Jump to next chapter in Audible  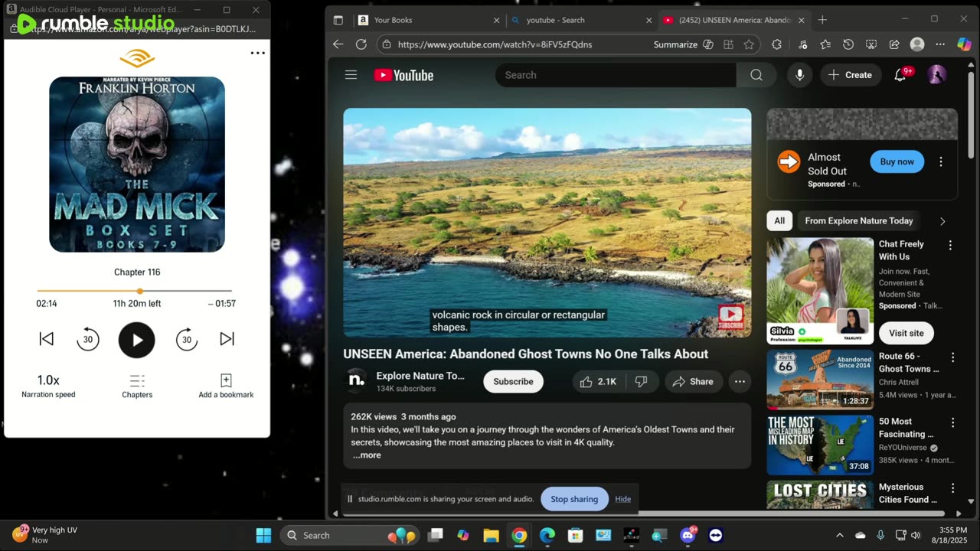227,339
